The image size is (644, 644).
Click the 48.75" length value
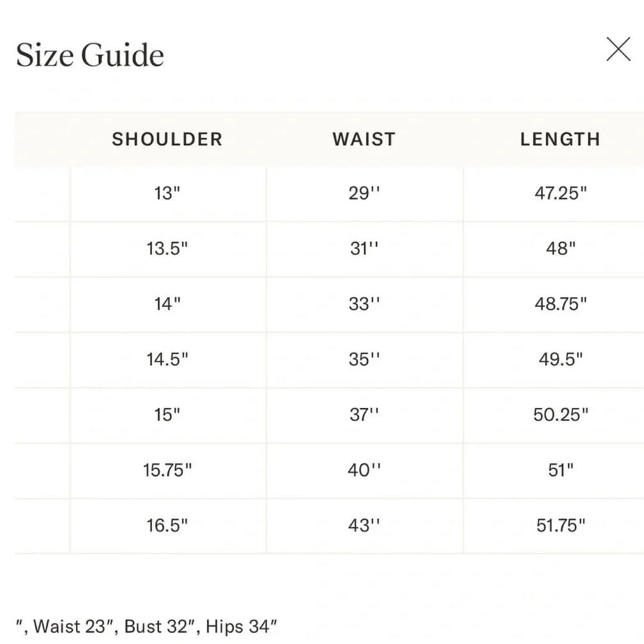(561, 304)
